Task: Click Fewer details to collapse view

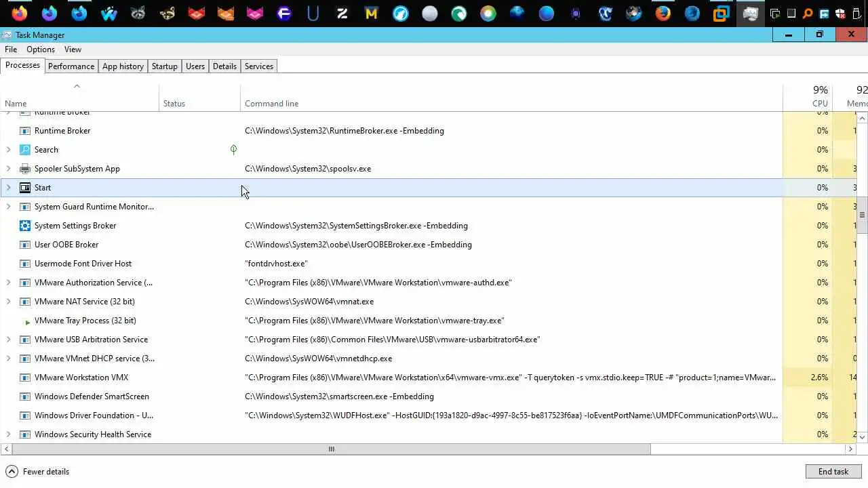Action: 37,472
